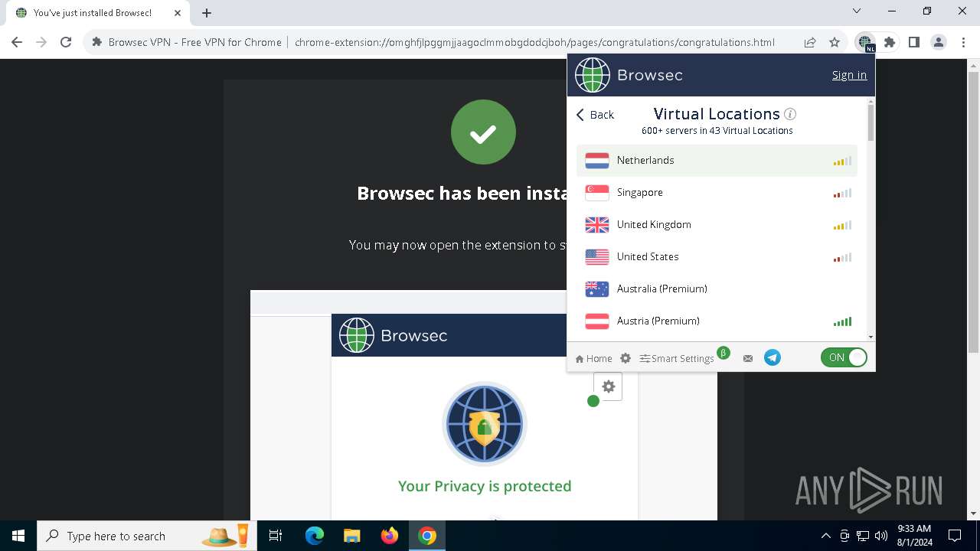Select Austria (Premium) location
980x551 pixels.
[717, 321]
